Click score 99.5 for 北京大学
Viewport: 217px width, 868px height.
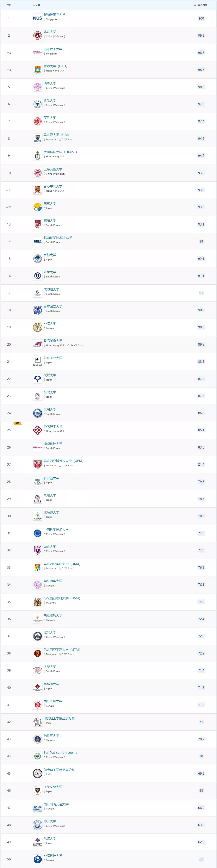coord(201,35)
